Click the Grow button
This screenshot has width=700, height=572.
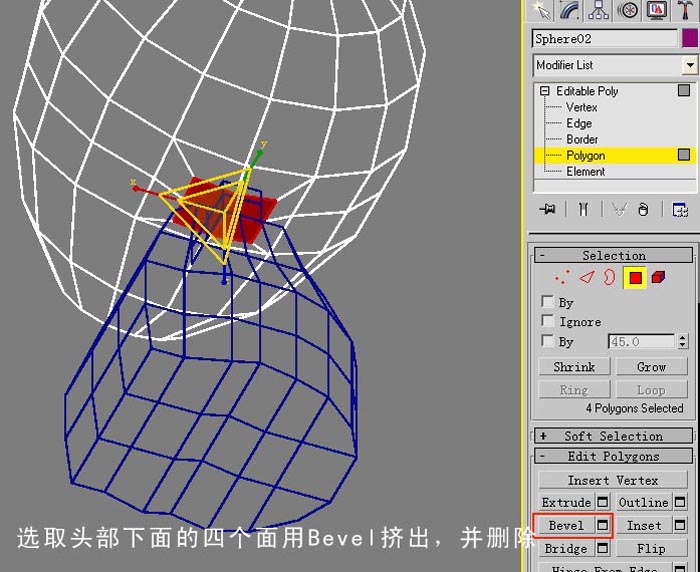(652, 367)
